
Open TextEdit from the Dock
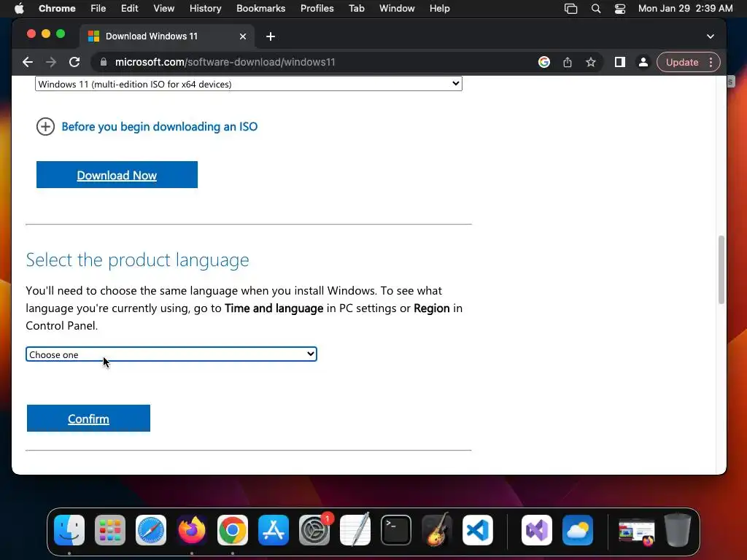[x=355, y=530]
